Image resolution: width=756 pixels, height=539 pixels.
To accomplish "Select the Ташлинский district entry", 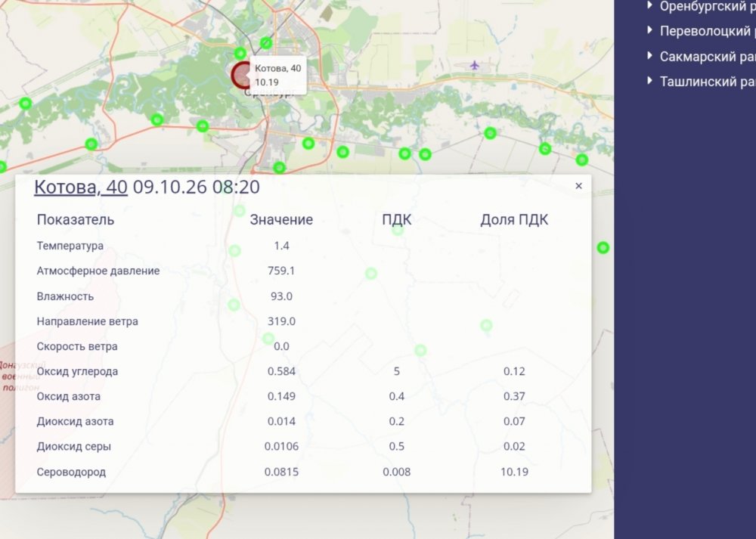I will coord(708,82).
